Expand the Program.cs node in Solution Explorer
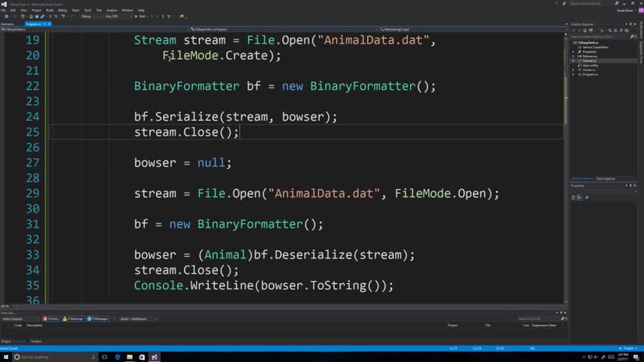This screenshot has width=644, height=362. point(573,75)
